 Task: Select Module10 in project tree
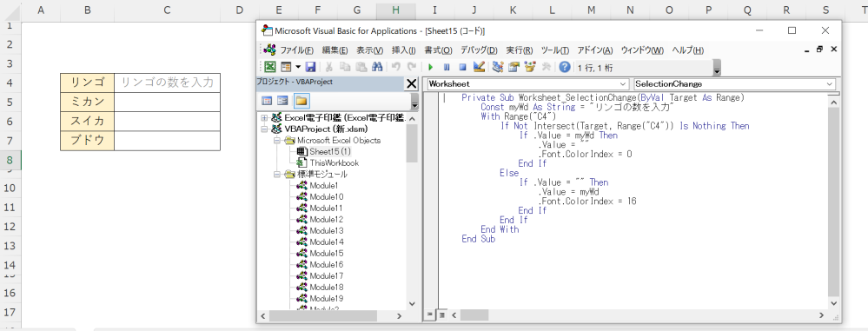328,196
